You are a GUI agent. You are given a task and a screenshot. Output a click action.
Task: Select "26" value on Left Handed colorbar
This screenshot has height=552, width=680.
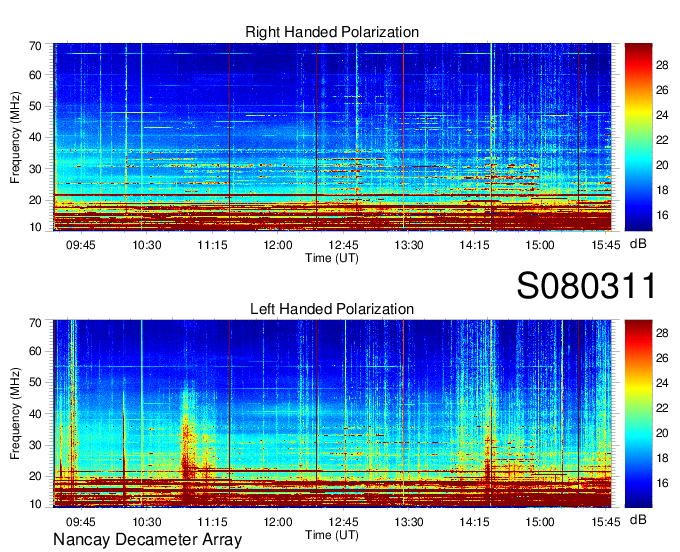tap(662, 358)
